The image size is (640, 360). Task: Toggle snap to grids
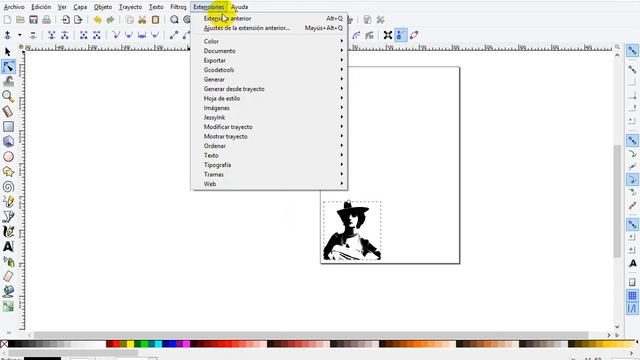(x=632, y=296)
